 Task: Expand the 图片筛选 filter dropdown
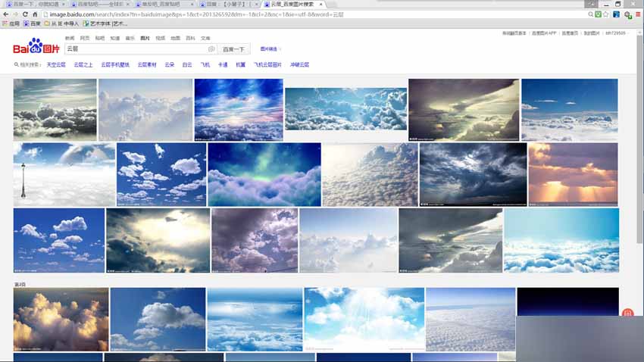pos(270,48)
